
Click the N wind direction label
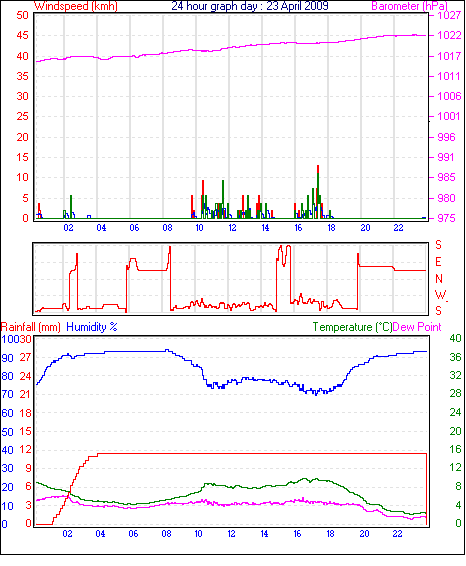click(439, 279)
